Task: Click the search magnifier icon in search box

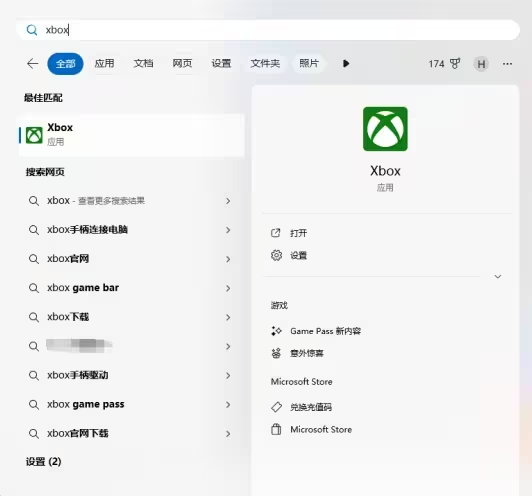Action: click(32, 30)
